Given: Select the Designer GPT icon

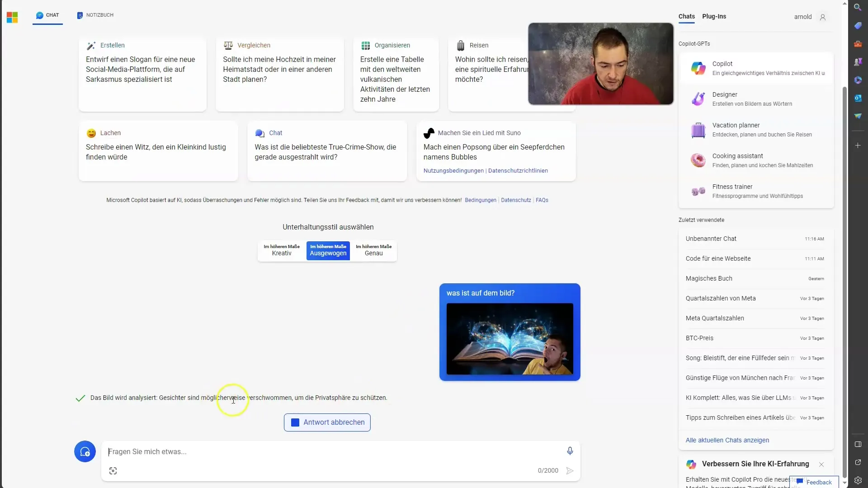Looking at the screenshot, I should [699, 99].
